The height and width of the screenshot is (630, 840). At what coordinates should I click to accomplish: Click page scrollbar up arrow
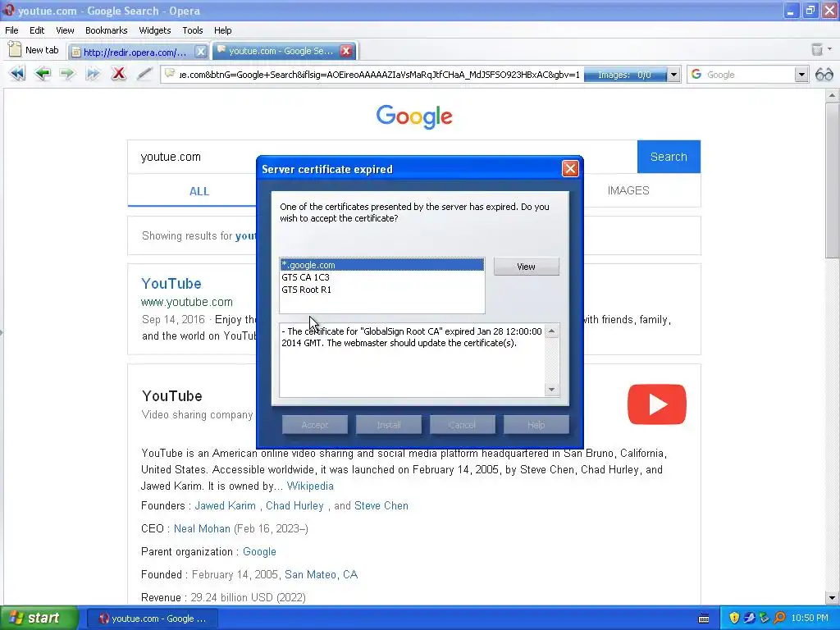(x=832, y=96)
